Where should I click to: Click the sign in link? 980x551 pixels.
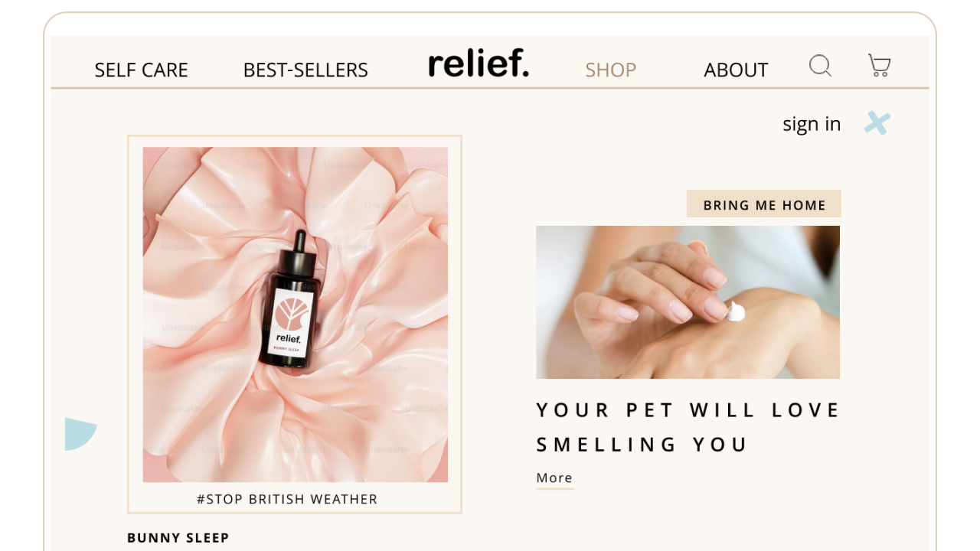[x=812, y=124]
